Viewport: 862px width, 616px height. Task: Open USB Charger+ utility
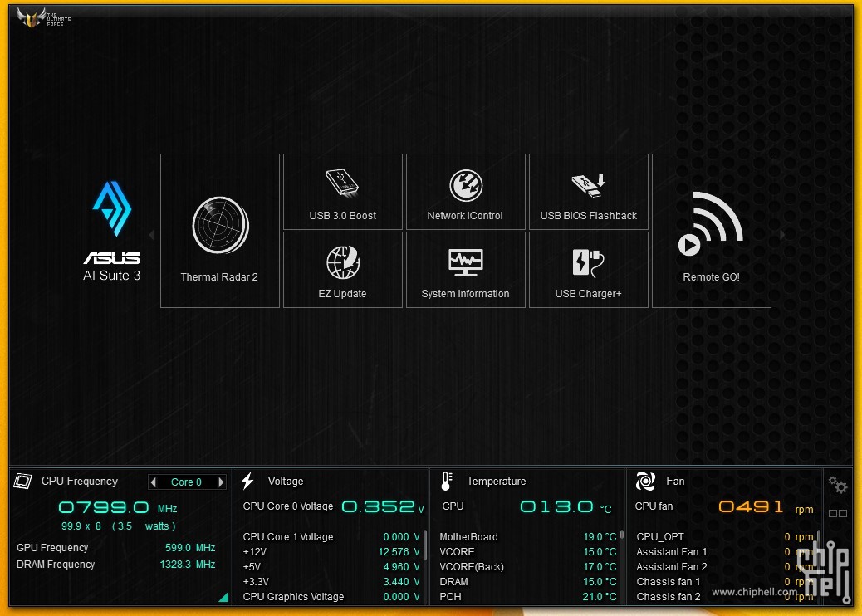coord(588,270)
